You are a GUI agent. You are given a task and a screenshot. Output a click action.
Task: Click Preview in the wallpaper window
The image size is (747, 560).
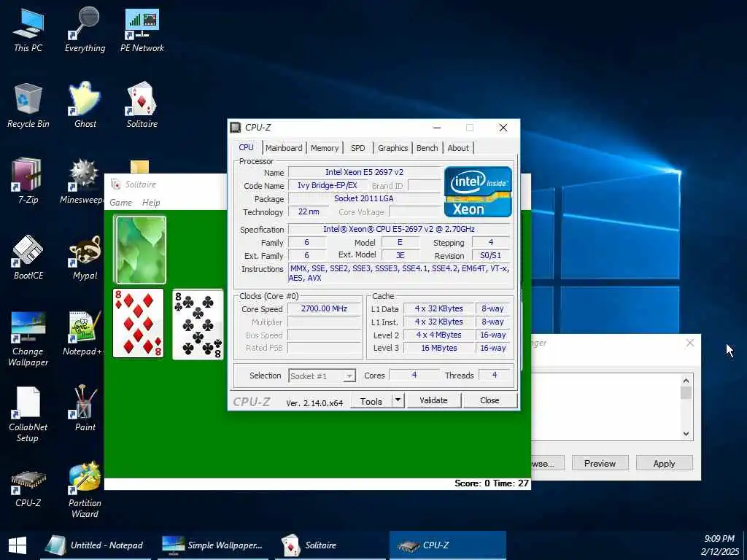(600, 463)
